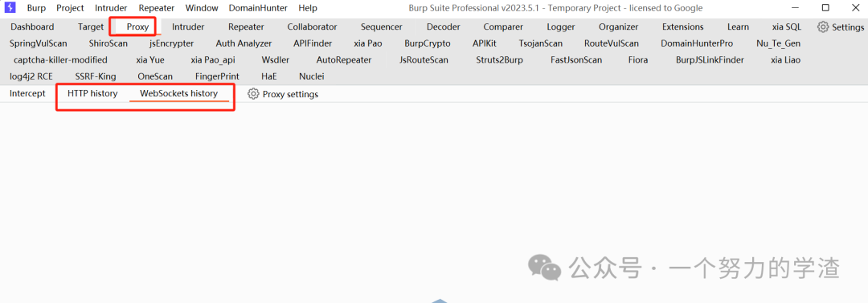Open the Repeater menu in menu bar
Viewport: 868px width, 303px height.
point(157,8)
